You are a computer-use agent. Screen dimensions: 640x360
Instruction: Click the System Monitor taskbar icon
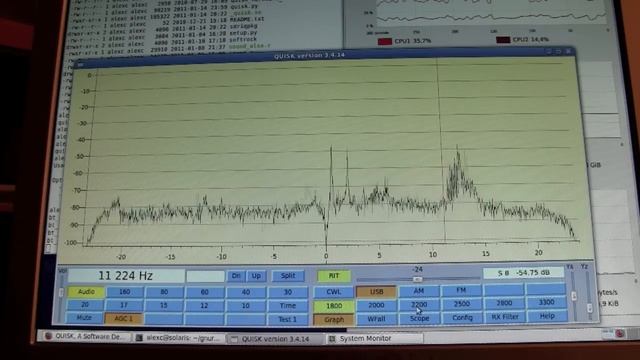[x=332, y=339]
